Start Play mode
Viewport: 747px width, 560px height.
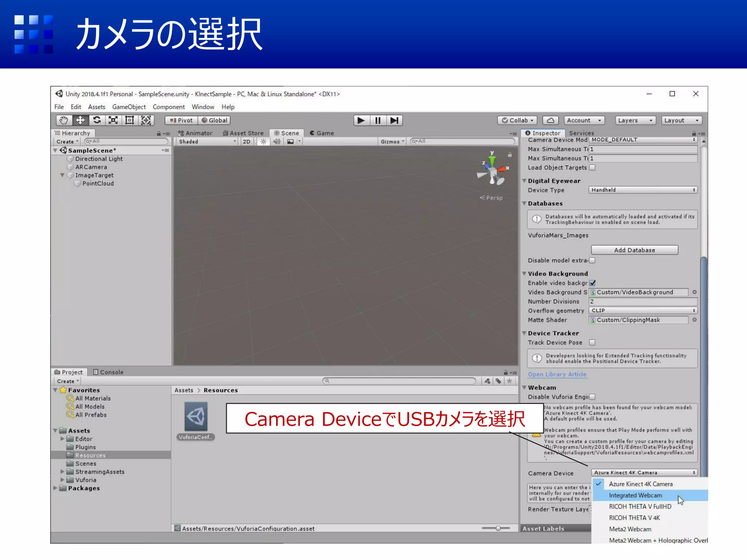(361, 120)
